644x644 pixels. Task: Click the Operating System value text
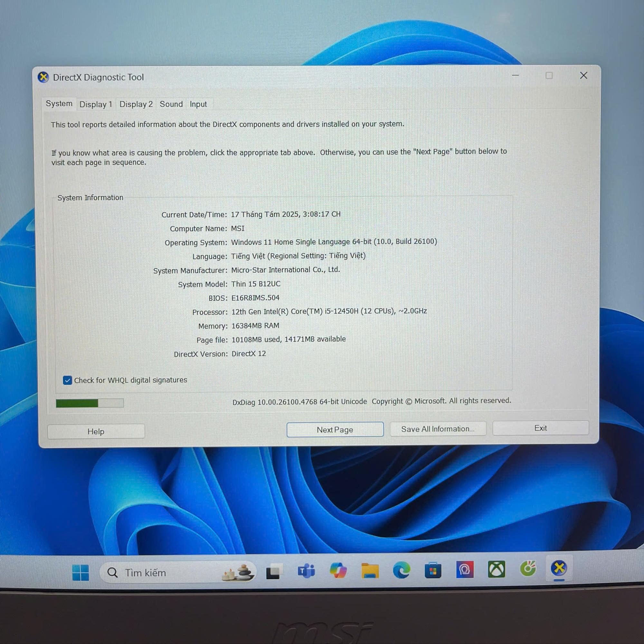[334, 242]
